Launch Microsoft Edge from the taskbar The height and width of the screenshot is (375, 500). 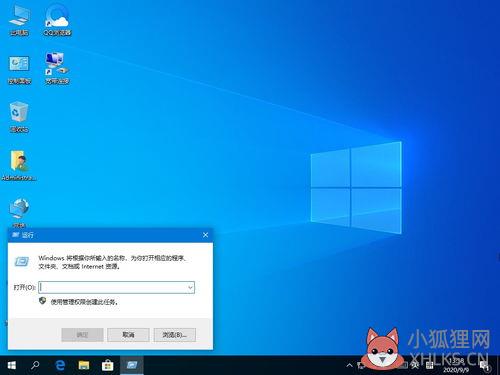[x=60, y=366]
